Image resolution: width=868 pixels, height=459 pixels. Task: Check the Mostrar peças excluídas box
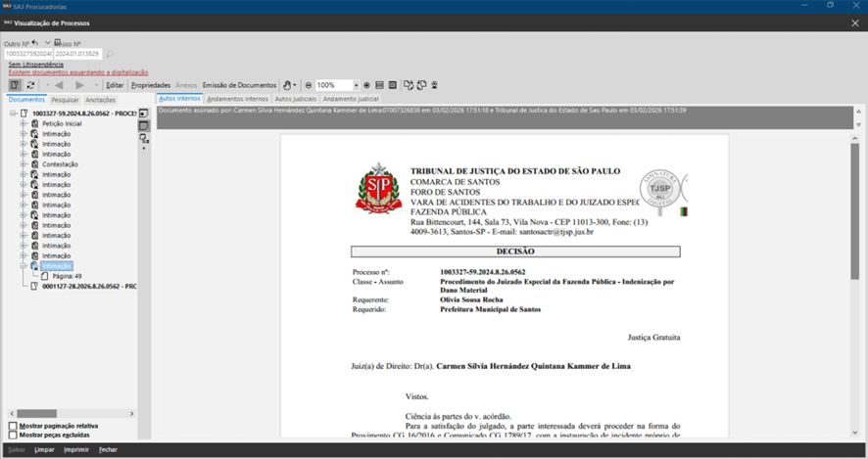(13, 435)
